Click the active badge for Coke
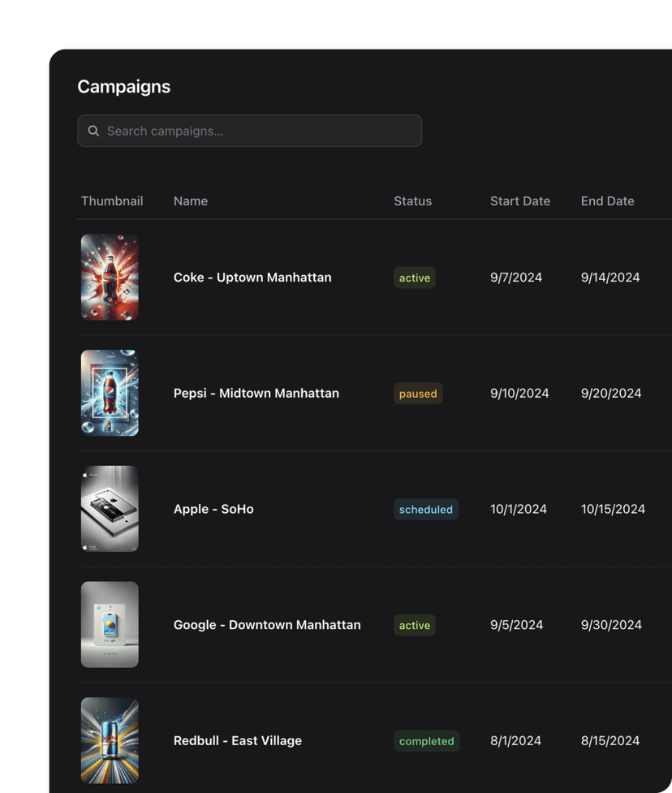This screenshot has width=672, height=793. (415, 278)
